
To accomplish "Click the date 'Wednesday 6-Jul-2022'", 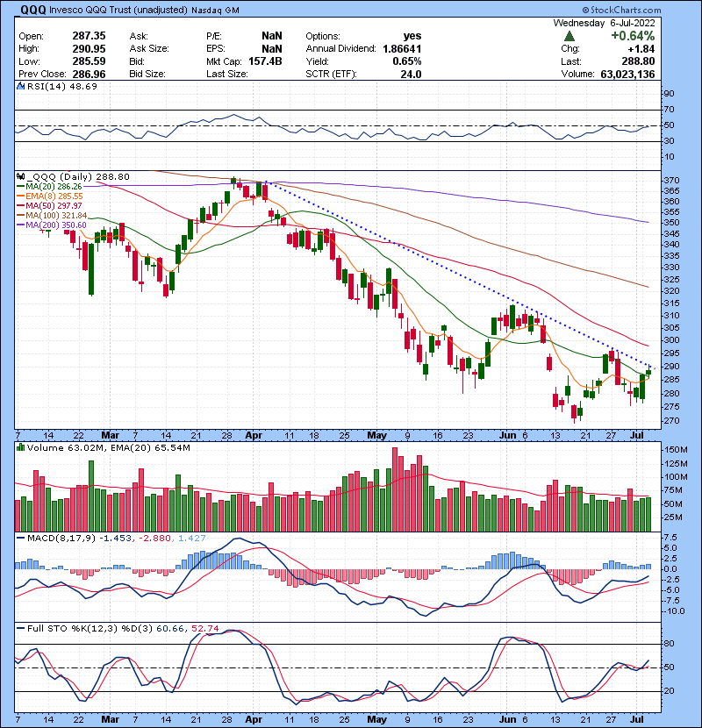I will click(x=604, y=23).
